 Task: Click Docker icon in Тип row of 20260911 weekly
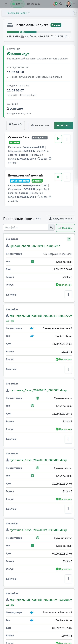point(32,336)
